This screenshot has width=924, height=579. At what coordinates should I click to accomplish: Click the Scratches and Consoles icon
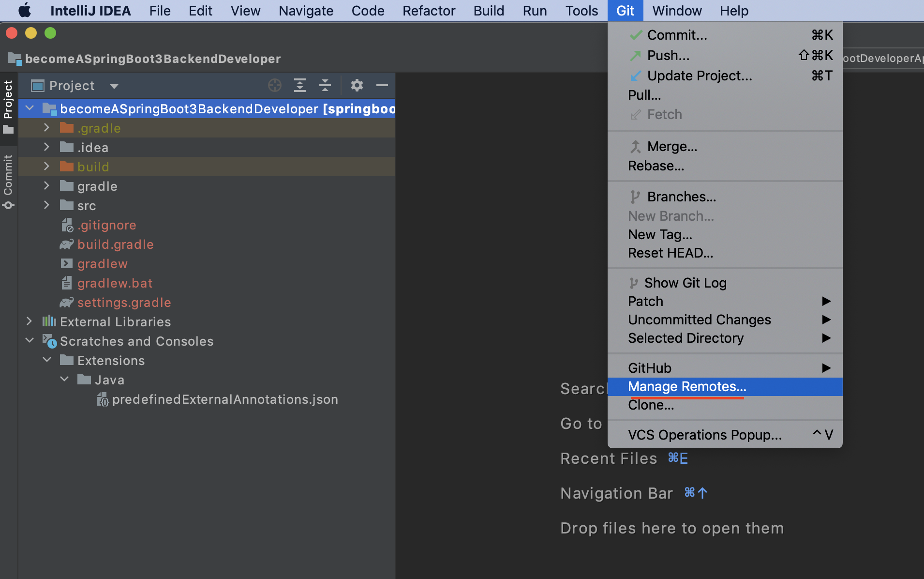click(49, 341)
